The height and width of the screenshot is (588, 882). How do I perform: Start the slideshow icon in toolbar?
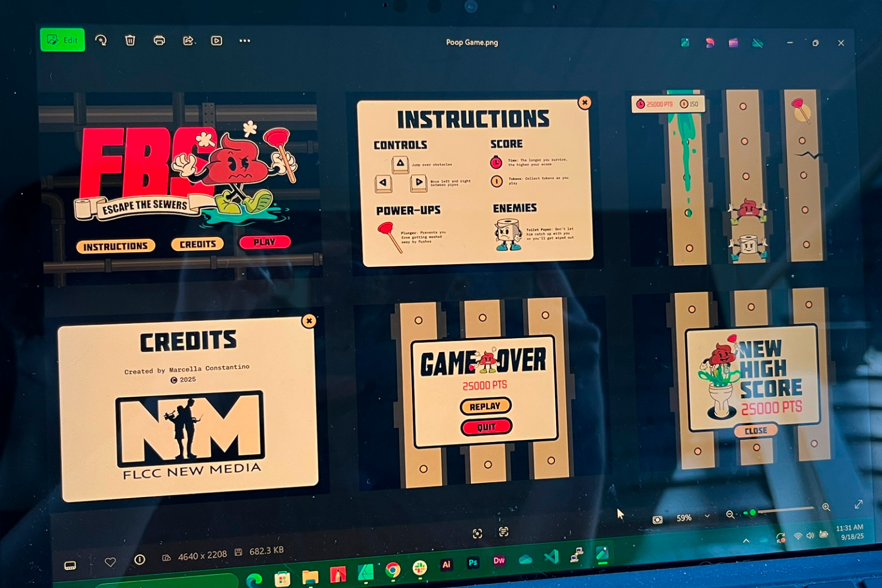(216, 41)
